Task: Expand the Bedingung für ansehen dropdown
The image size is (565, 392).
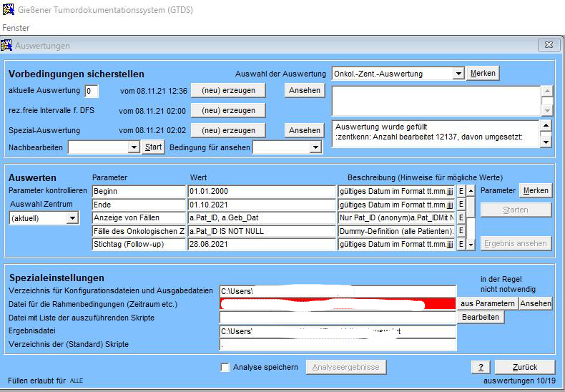Action: click(315, 147)
